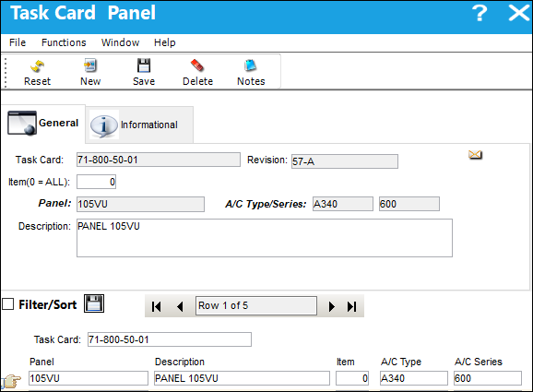
Task: Enable the Filter/Sort checkbox
Action: click(7, 304)
